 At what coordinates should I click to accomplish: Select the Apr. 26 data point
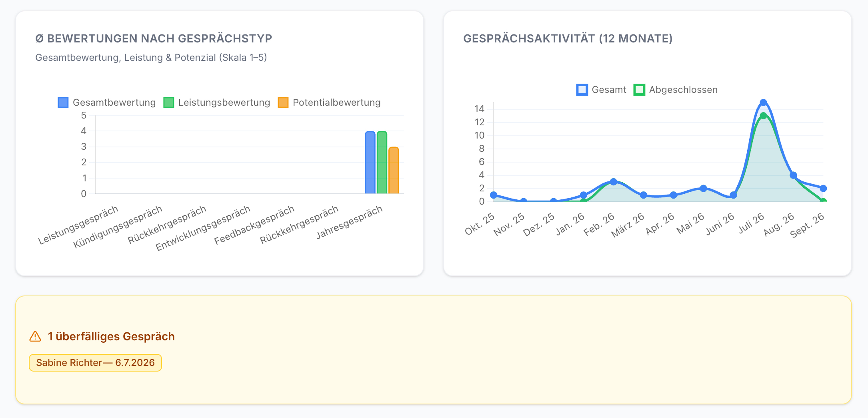[673, 195]
